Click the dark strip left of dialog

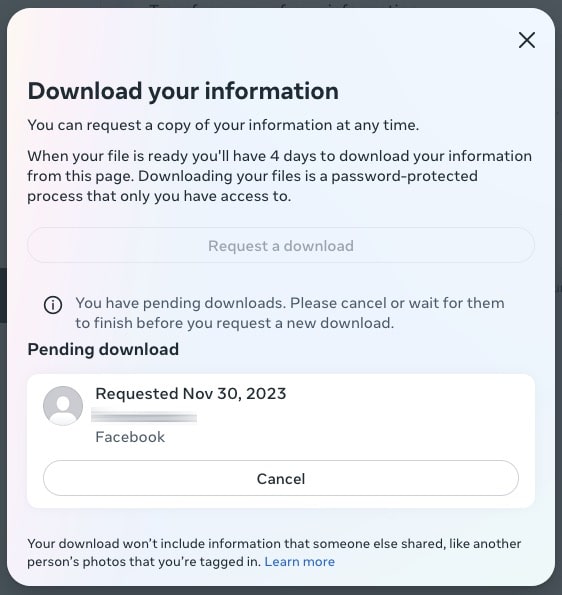pos(3,296)
